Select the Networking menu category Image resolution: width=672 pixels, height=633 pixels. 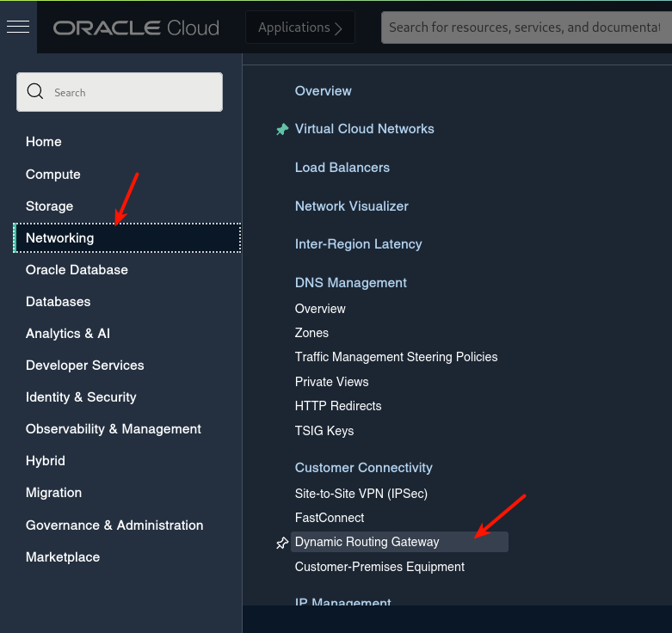click(x=60, y=237)
